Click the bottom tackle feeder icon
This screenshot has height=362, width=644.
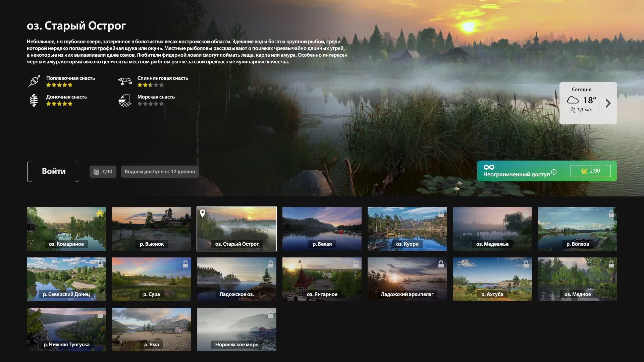point(34,100)
